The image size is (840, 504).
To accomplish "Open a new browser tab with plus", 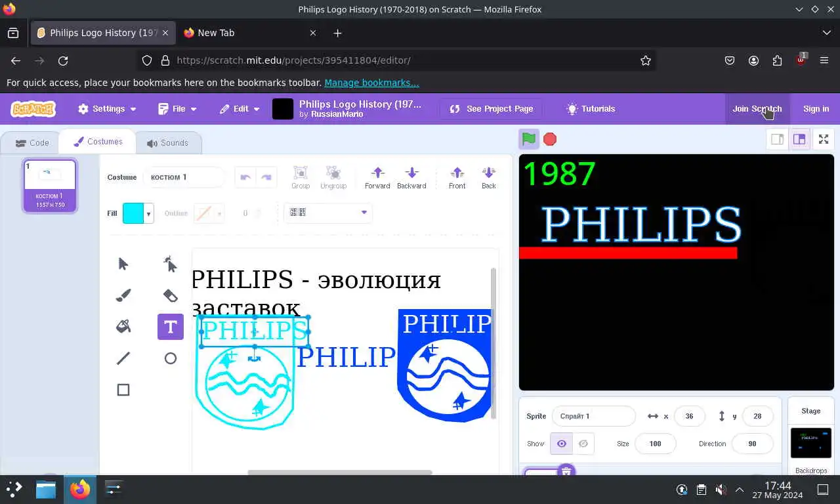I will 337,33.
